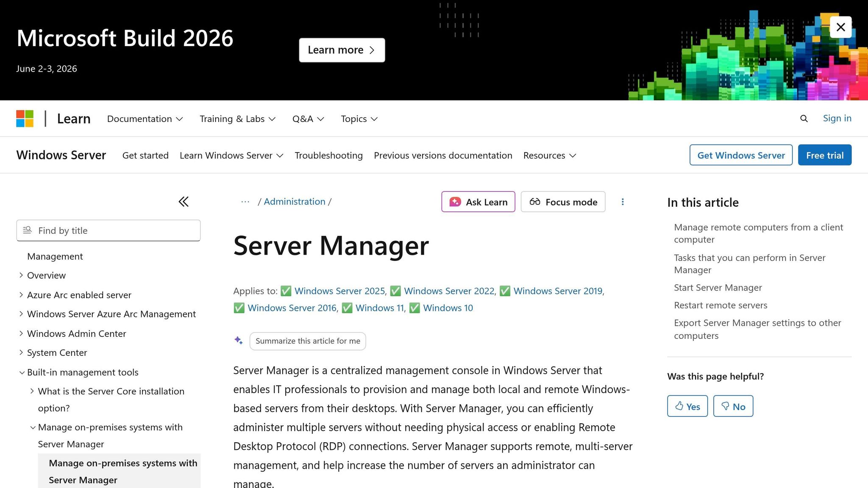Viewport: 868px width, 488px height.
Task: Open the Q&A menu
Action: 308,119
